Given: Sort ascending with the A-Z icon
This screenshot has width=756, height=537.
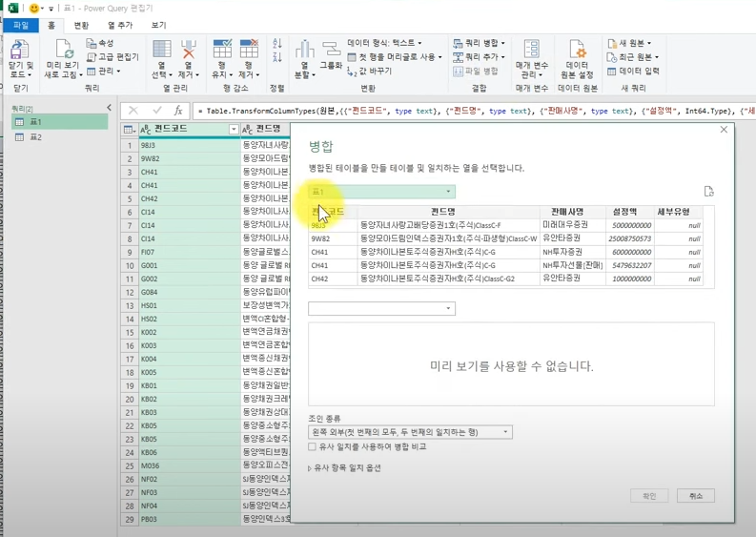Looking at the screenshot, I should pos(277,44).
